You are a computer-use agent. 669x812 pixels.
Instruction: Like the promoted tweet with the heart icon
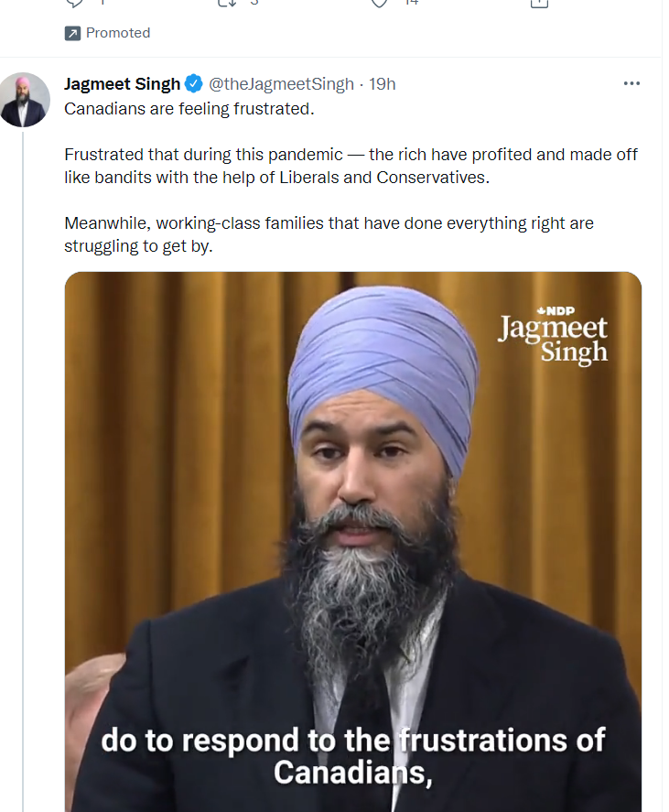[380, 3]
